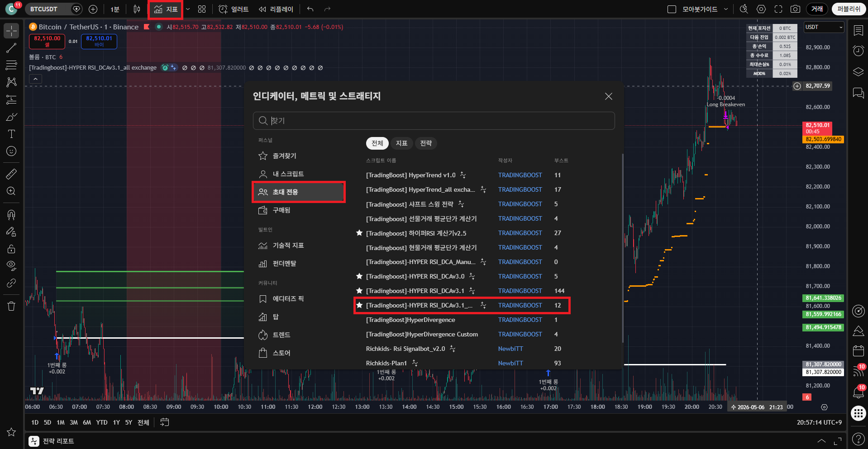Screen dimensions: 868x449
Task: Toggle favorite star for HyperRSI 계산기v2.5
Action: pos(359,233)
